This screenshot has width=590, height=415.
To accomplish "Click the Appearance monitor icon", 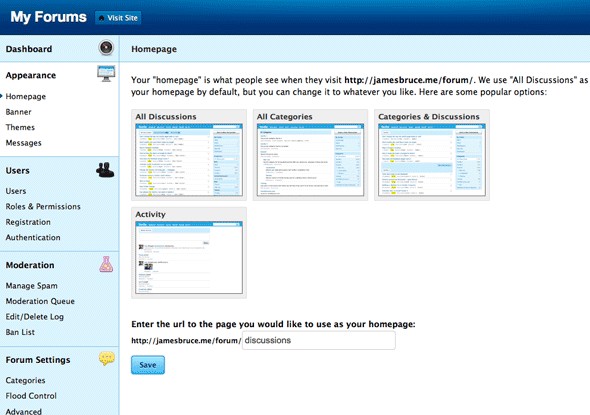I will pyautogui.click(x=106, y=73).
